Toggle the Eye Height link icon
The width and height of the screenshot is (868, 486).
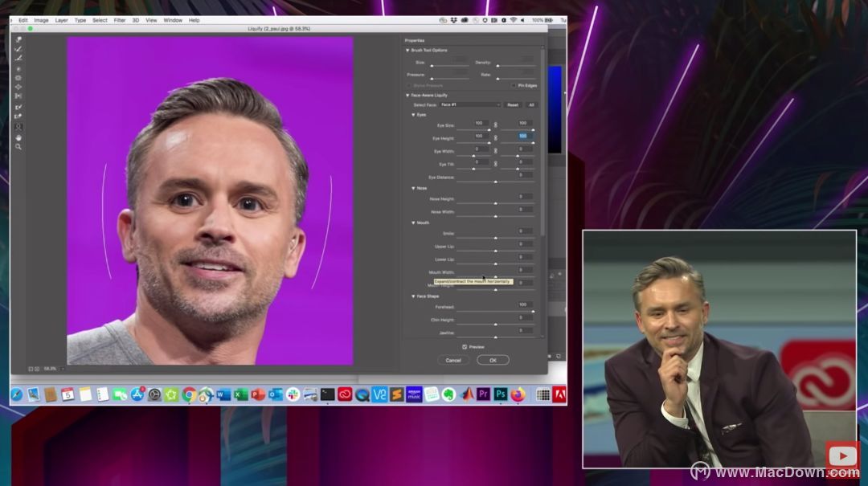(x=495, y=138)
